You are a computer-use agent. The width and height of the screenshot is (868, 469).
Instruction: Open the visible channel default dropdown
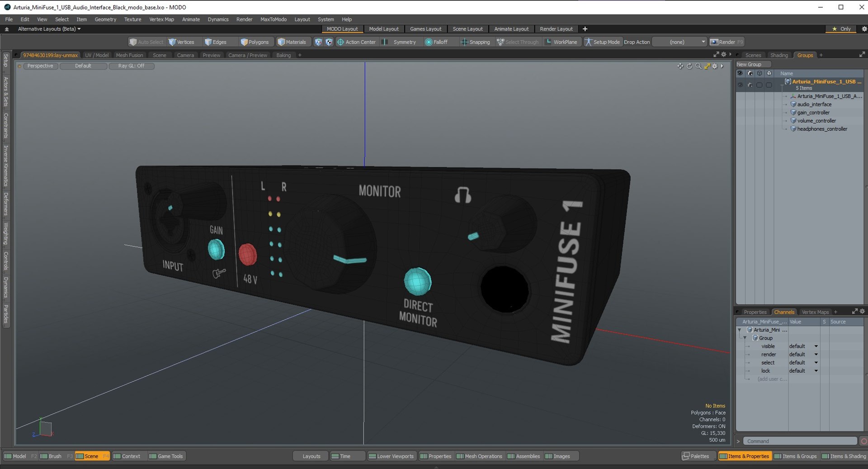(x=804, y=346)
